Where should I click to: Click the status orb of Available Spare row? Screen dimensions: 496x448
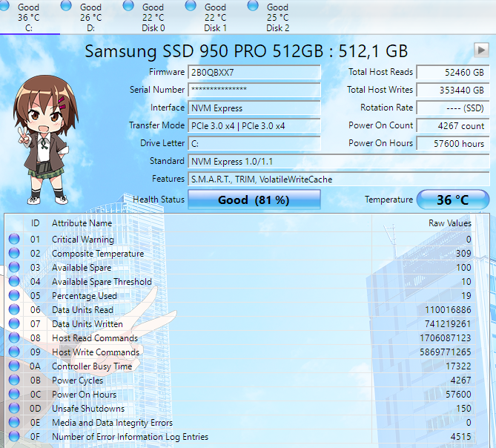tap(14, 267)
